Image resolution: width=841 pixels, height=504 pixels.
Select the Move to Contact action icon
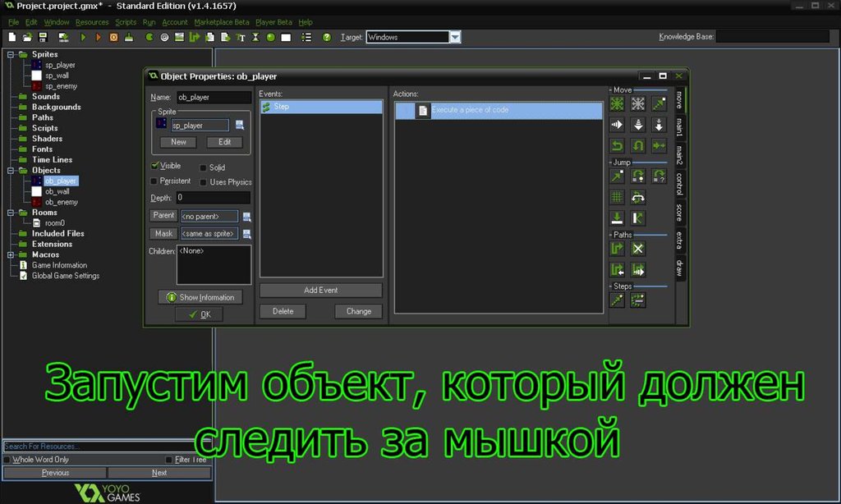coord(617,218)
